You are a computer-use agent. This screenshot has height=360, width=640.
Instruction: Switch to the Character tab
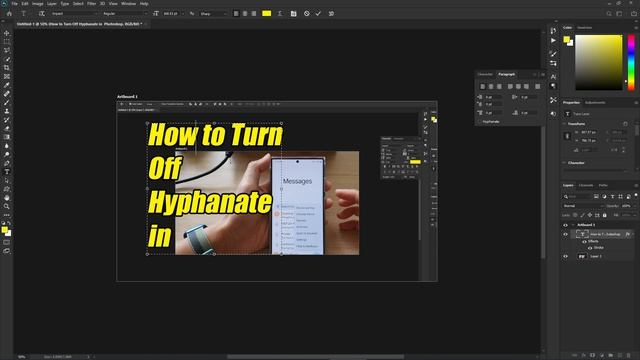tap(485, 74)
